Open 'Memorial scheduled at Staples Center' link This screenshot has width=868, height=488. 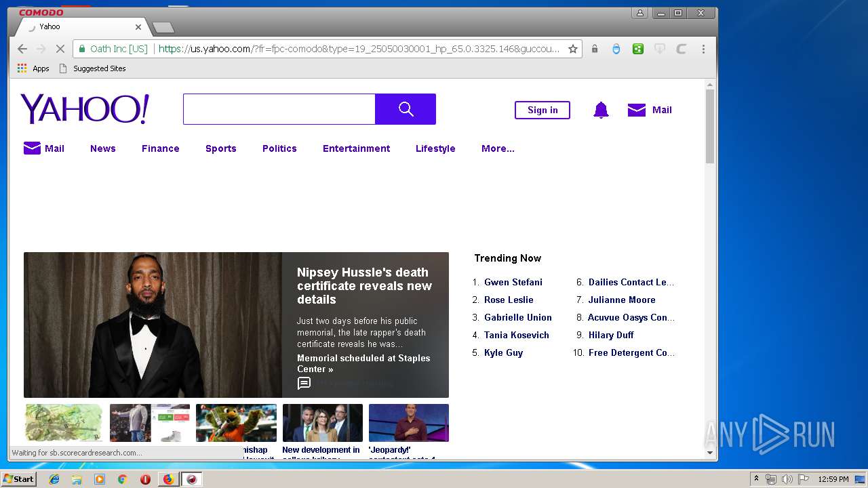tap(363, 363)
